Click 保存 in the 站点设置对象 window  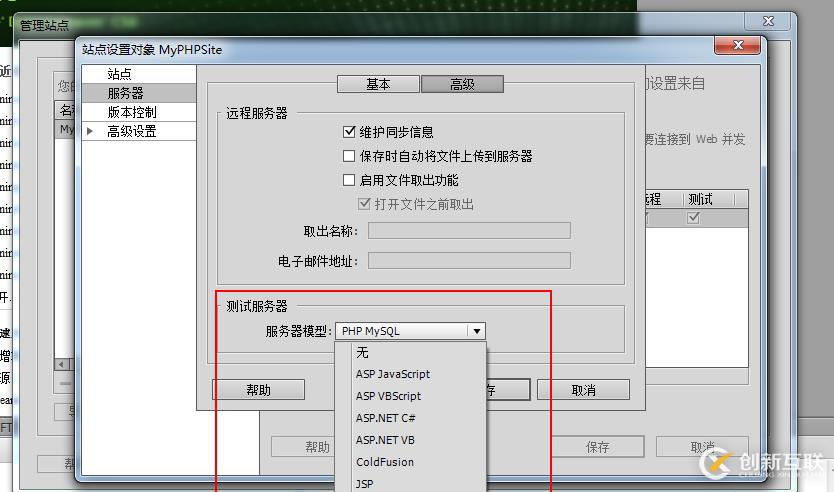click(x=597, y=447)
